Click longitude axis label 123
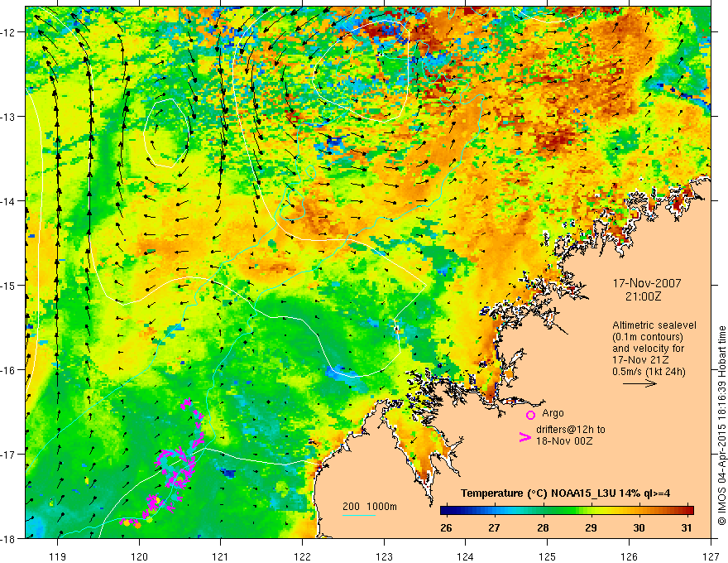 click(384, 556)
